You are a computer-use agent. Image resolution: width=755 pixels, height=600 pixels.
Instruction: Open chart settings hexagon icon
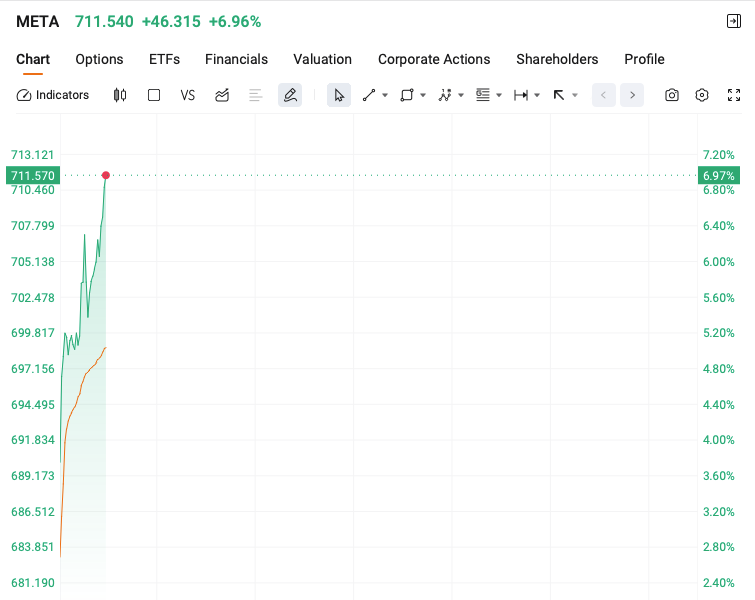702,95
